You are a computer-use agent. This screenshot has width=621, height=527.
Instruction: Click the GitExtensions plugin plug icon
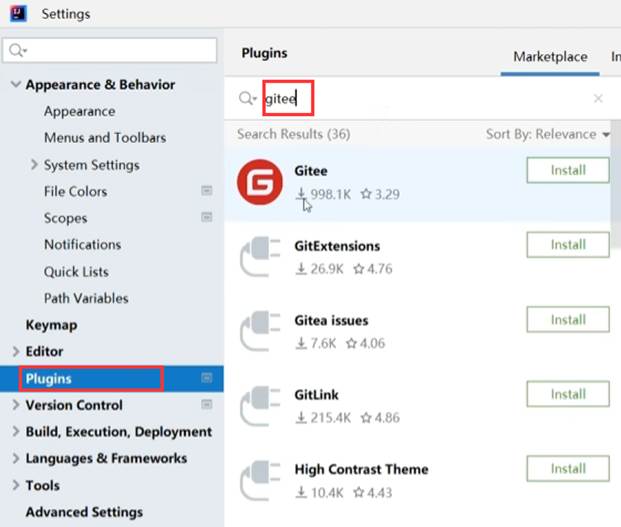pos(260,257)
